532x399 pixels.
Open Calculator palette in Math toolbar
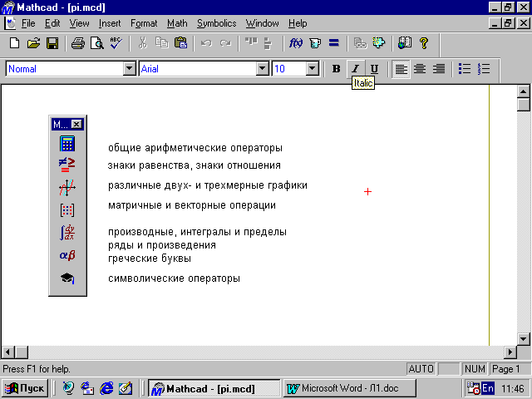point(67,144)
